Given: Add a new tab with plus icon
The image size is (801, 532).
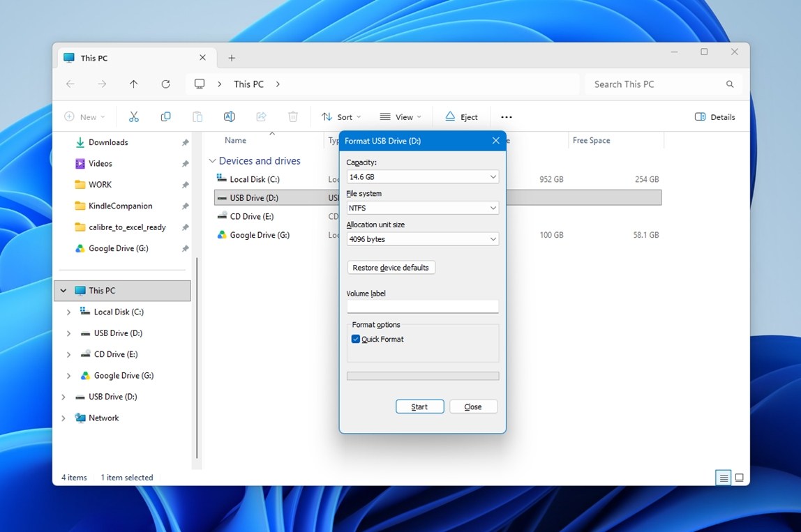Looking at the screenshot, I should (x=232, y=58).
